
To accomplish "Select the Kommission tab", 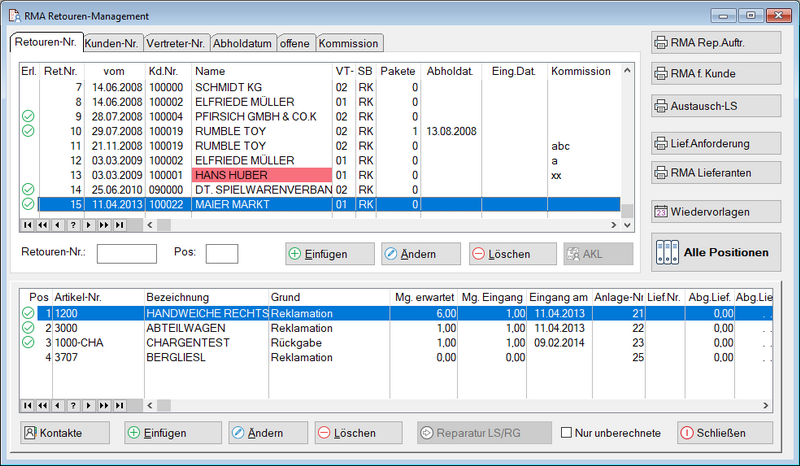I will coord(349,43).
